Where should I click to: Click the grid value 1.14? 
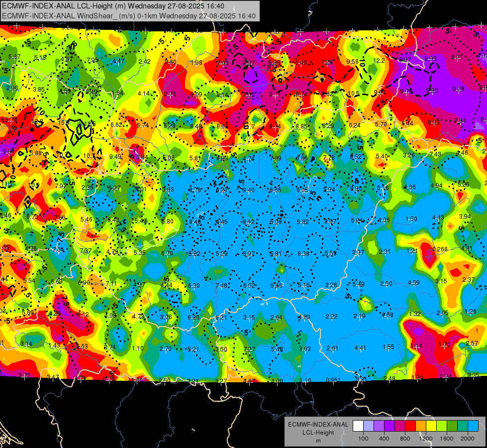[x=416, y=346]
